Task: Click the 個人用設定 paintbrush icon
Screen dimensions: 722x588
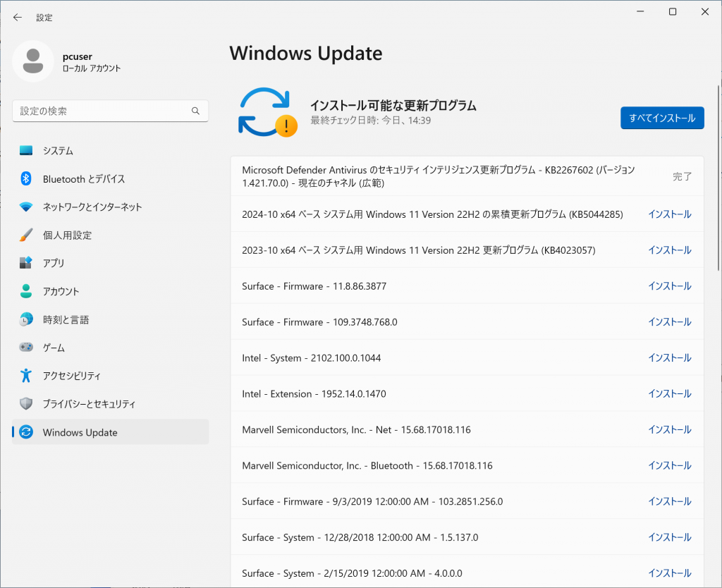Action: [26, 235]
